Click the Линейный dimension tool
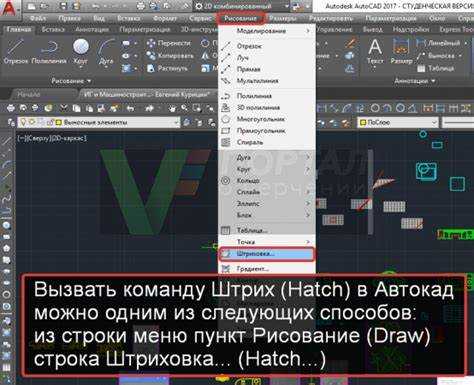Screen dimensions: 474x385 tap(439, 43)
